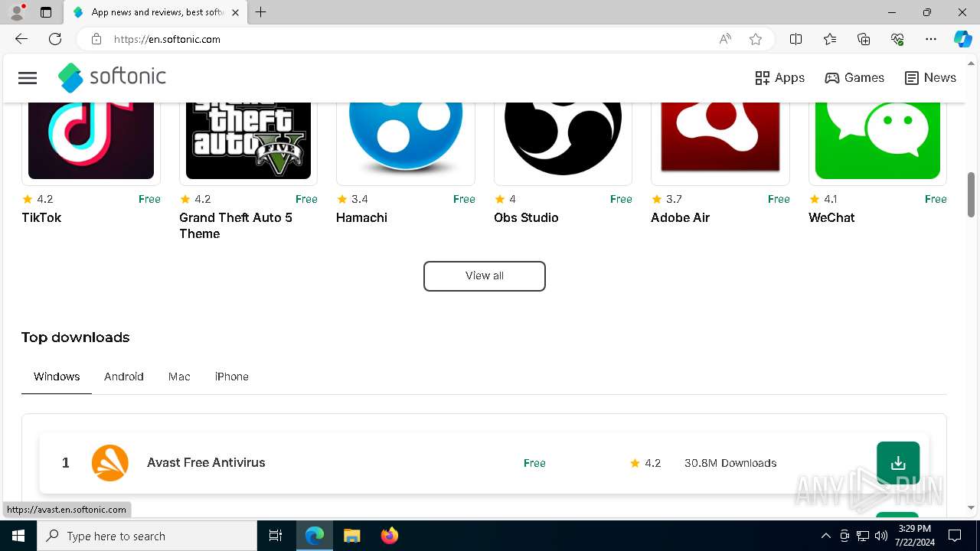View site information lock icon

click(x=96, y=39)
